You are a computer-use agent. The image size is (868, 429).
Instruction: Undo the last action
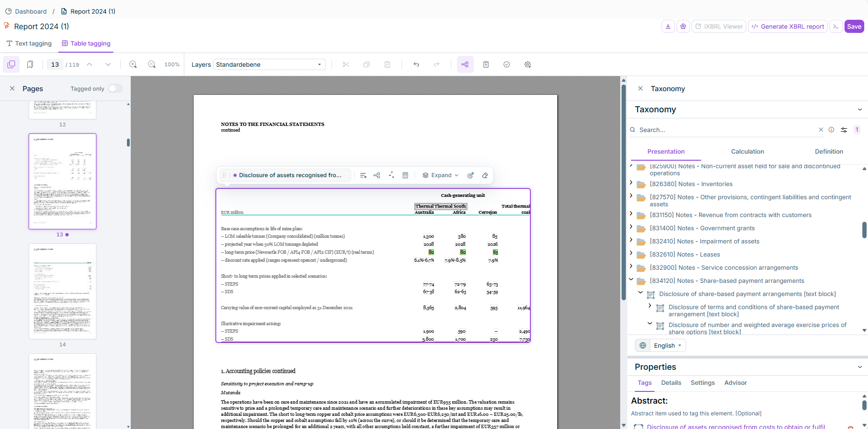point(416,64)
